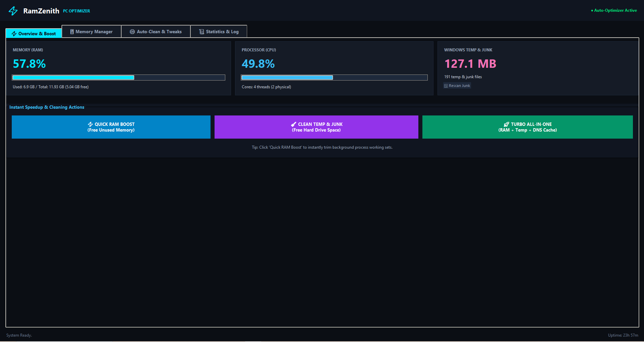Click the rescan icon beside Rescan Junk
The width and height of the screenshot is (644, 342).
(446, 86)
